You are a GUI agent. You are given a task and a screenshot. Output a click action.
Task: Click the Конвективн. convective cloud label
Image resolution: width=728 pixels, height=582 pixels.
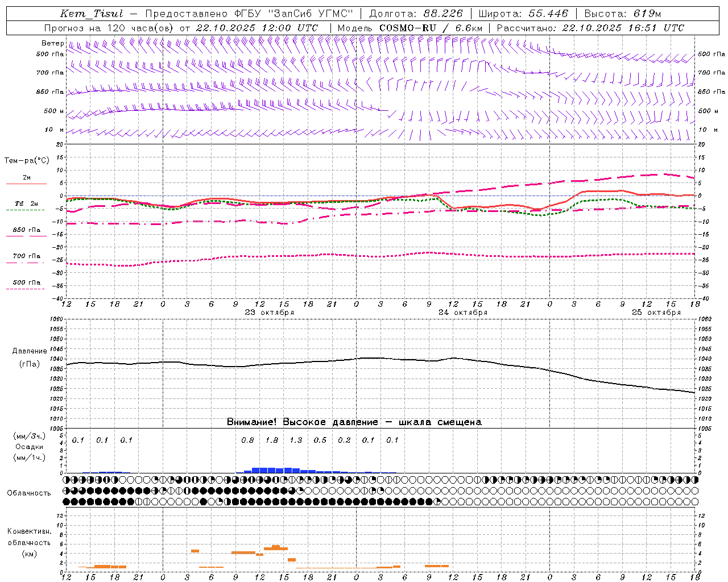coord(29,531)
